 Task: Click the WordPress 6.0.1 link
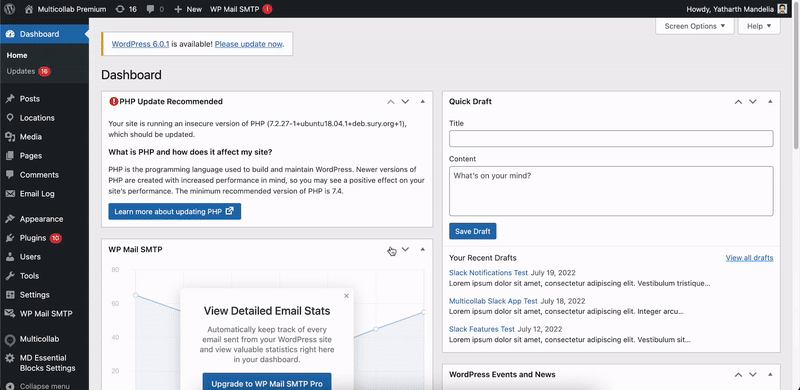click(140, 44)
